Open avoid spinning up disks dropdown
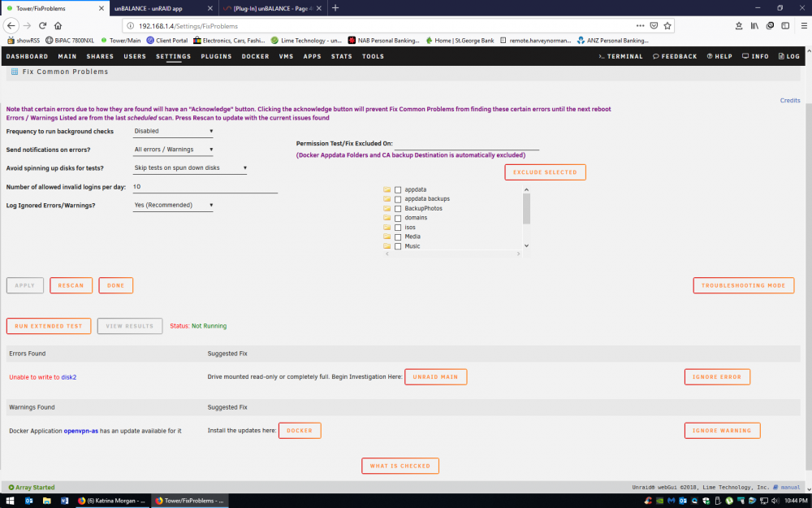The image size is (812, 508). [189, 168]
